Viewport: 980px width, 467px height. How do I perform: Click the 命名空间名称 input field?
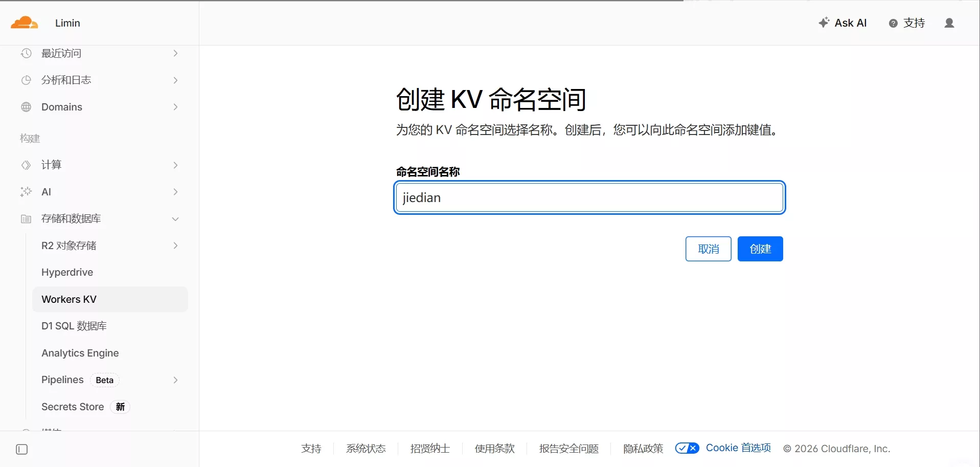coord(589,197)
